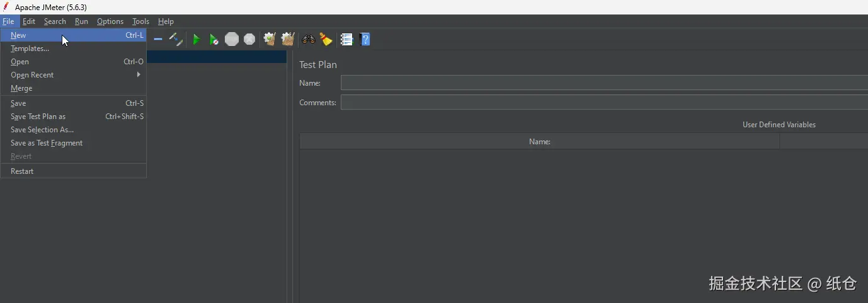Image resolution: width=868 pixels, height=303 pixels.
Task: Click the Test Plan heading text
Action: (318, 64)
